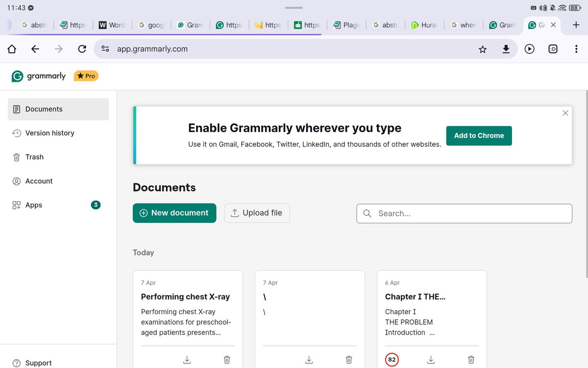Screen dimensions: 588x368
Task: Switch to the when tab
Action: coord(464,25)
